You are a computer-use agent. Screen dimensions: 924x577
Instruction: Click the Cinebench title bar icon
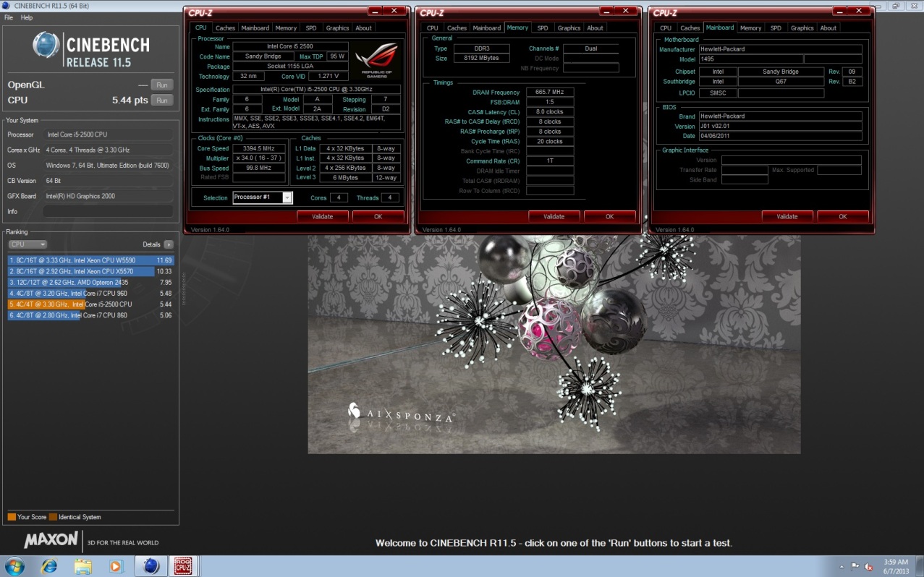(7, 6)
